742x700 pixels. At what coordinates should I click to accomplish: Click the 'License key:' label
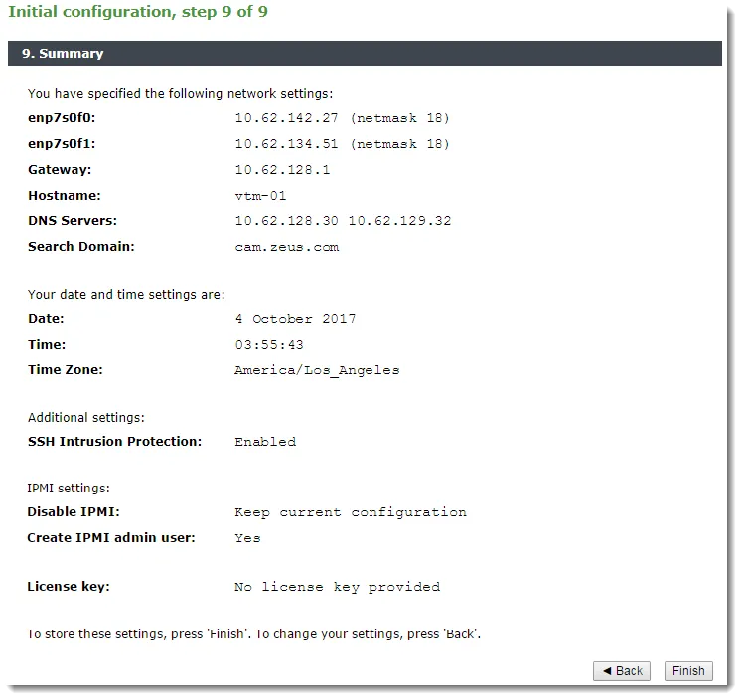click(x=69, y=586)
